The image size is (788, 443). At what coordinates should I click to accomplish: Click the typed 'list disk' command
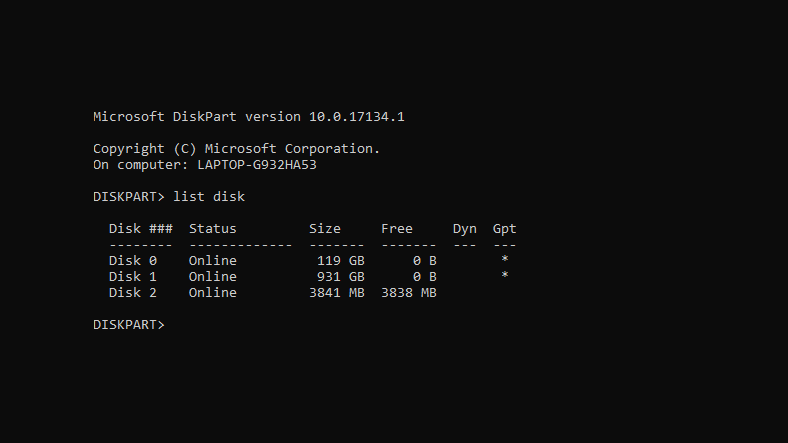209,197
